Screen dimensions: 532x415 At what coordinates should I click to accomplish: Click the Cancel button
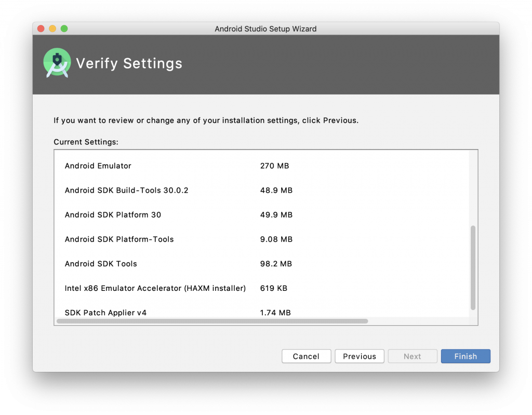(x=306, y=356)
